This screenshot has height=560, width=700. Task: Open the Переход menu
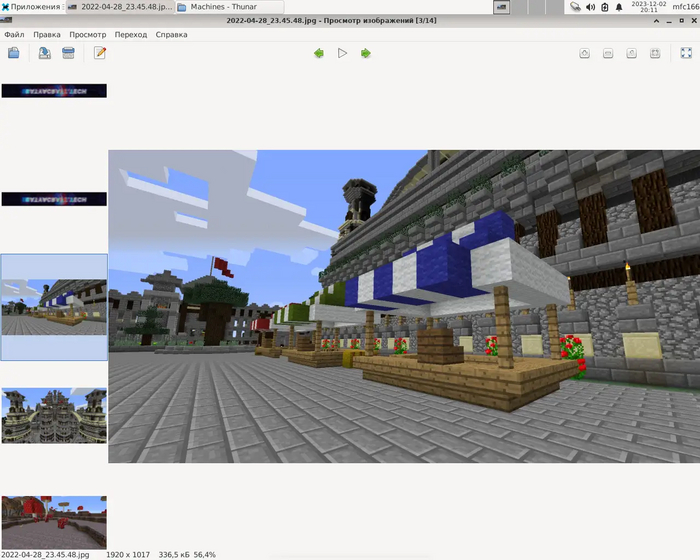131,34
